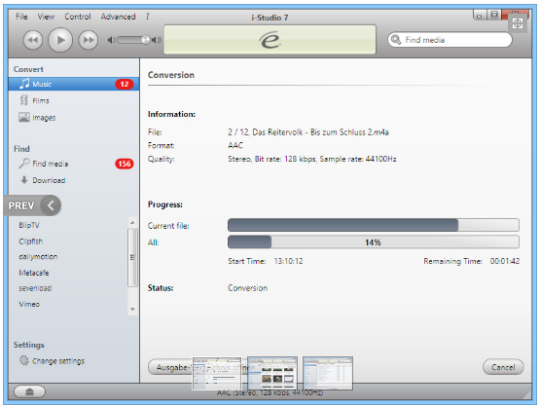Select sevenload from the site list
The width and height of the screenshot is (540, 407).
pyautogui.click(x=35, y=289)
